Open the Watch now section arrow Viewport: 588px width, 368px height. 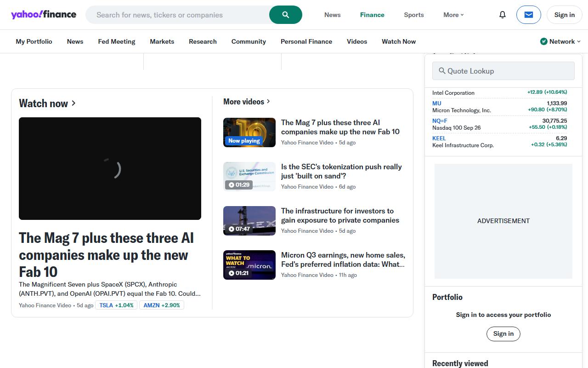coord(74,103)
